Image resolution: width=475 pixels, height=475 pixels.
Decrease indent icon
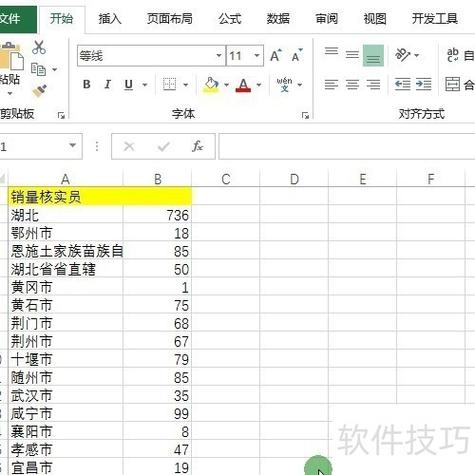pyautogui.click(x=402, y=84)
